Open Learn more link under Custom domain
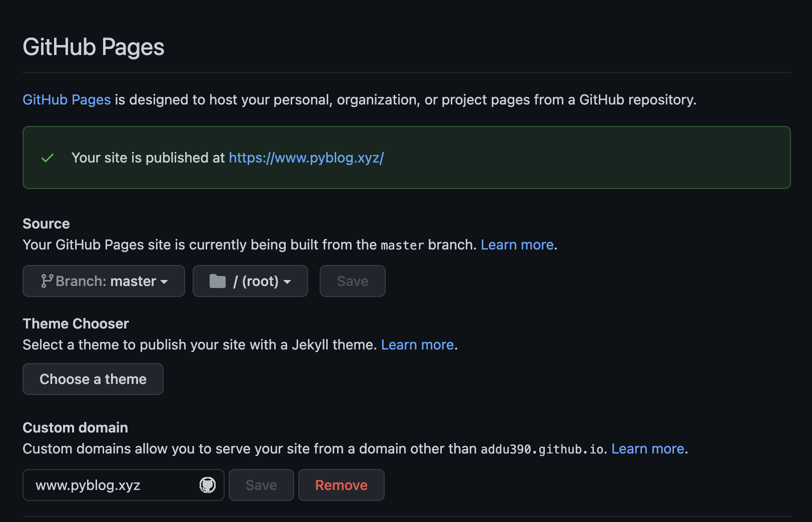 point(648,449)
